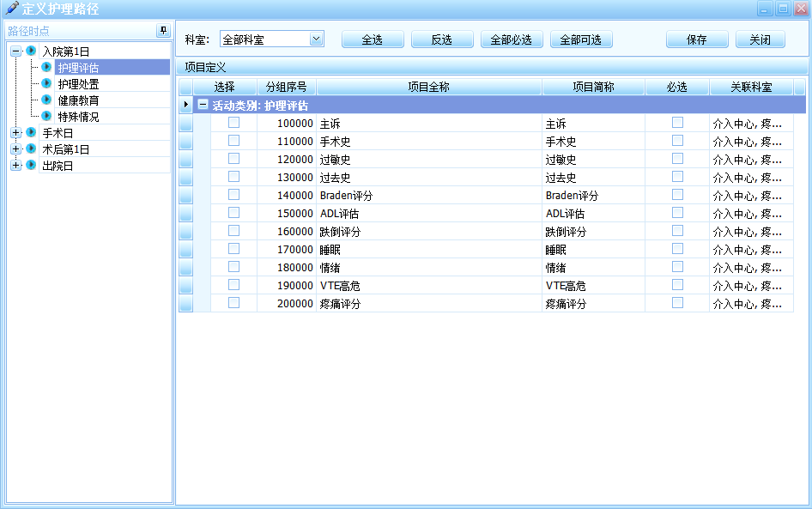Check the 选择 checkbox for 疼痛评分 row

pyautogui.click(x=233, y=303)
